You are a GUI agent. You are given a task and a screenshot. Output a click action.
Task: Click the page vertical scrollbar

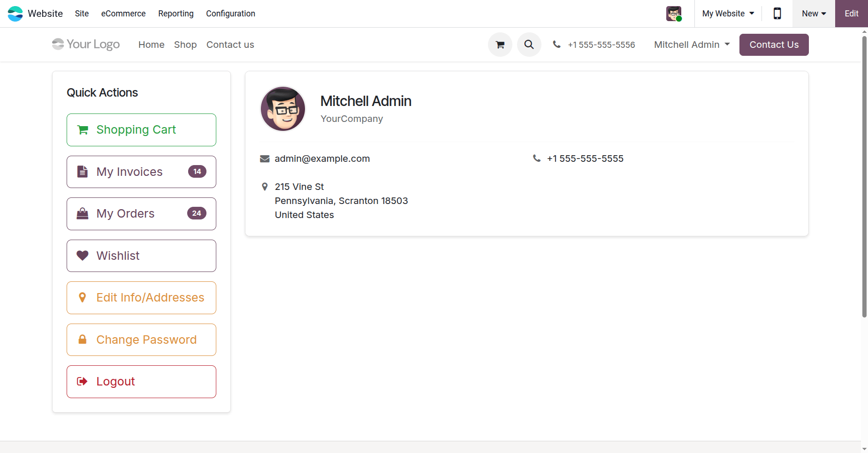864,177
